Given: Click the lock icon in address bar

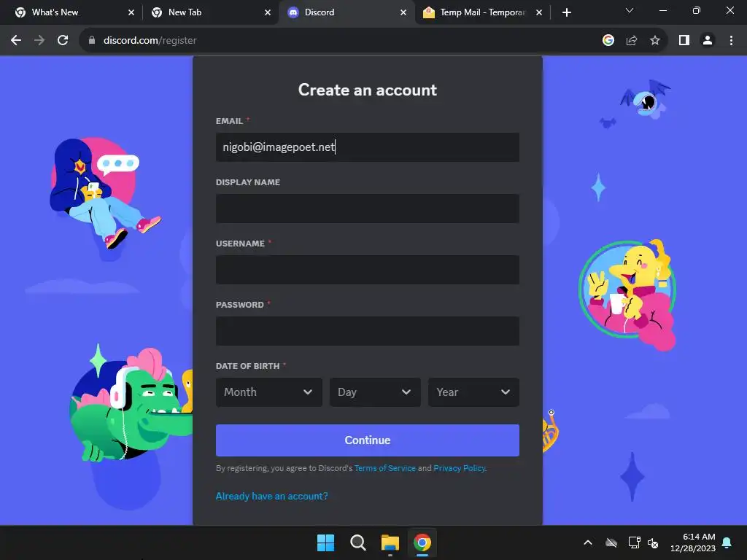Looking at the screenshot, I should pos(92,41).
